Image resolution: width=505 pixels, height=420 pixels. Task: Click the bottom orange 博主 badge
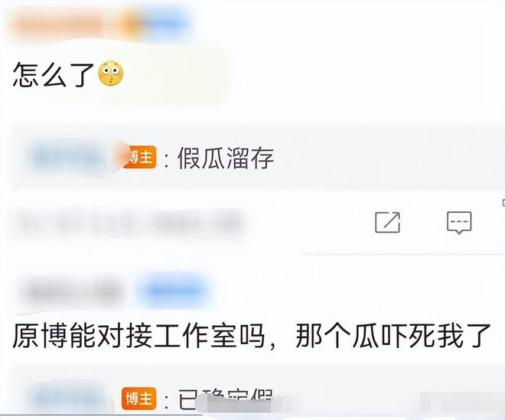click(x=138, y=399)
